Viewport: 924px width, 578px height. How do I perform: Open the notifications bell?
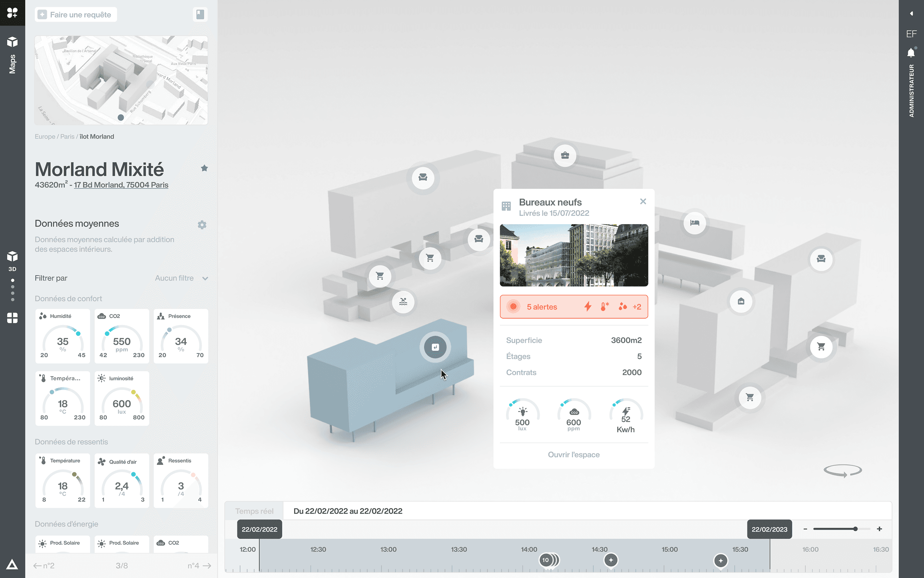pos(911,52)
